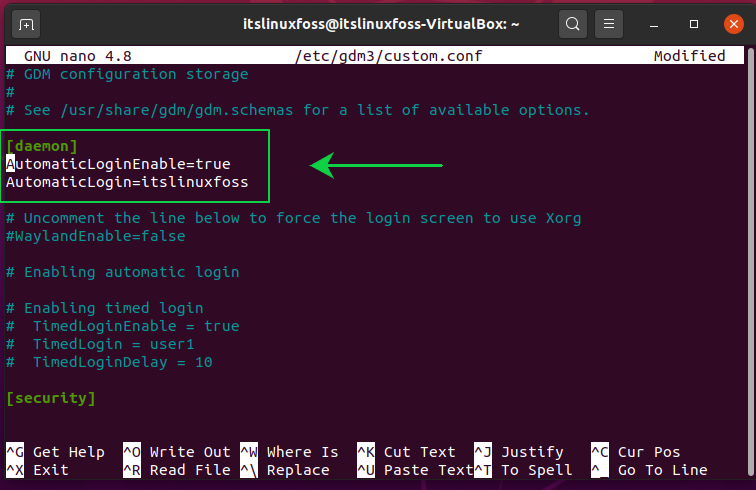756x490 pixels.
Task: Click the terminal scrollbar
Action: pos(750,260)
